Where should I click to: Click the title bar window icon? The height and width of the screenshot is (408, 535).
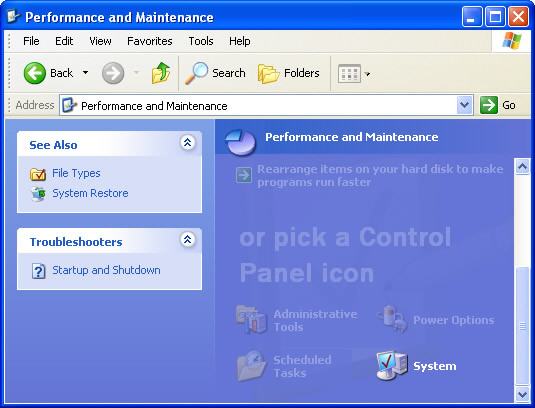[13, 16]
